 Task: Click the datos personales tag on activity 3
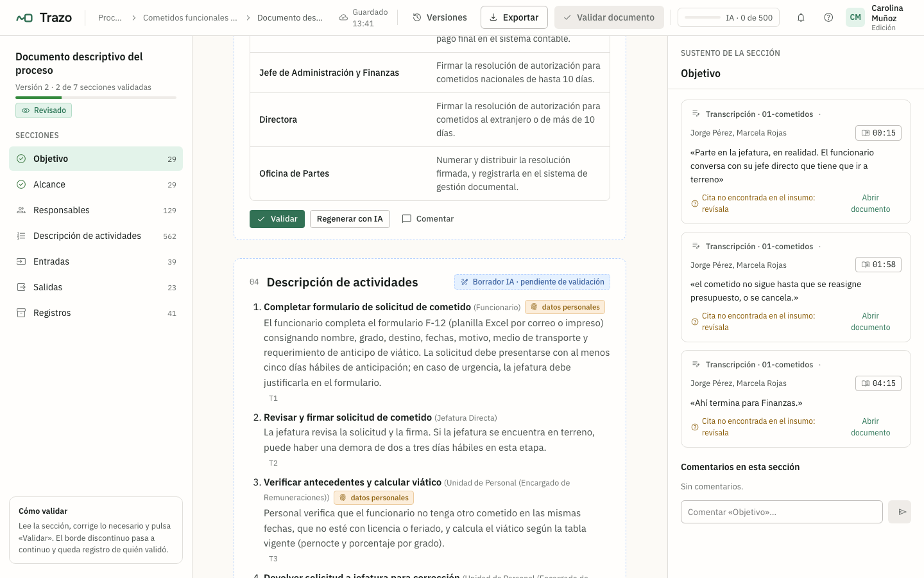coord(373,498)
